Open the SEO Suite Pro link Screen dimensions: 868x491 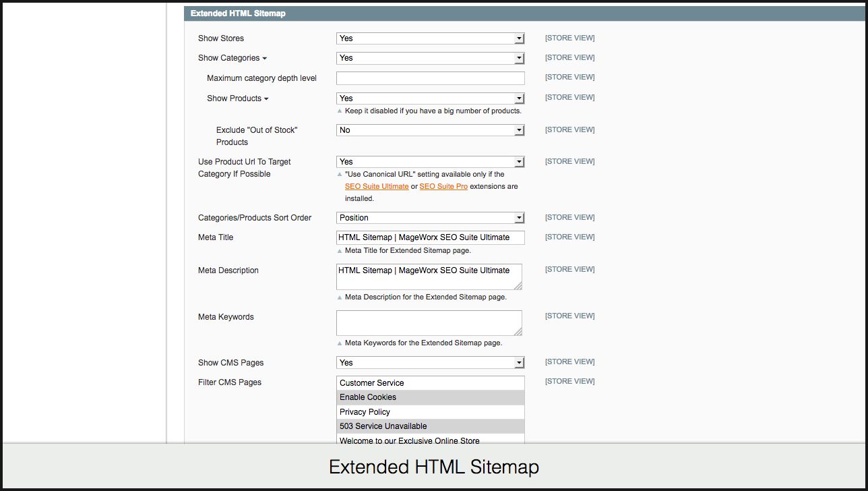443,187
